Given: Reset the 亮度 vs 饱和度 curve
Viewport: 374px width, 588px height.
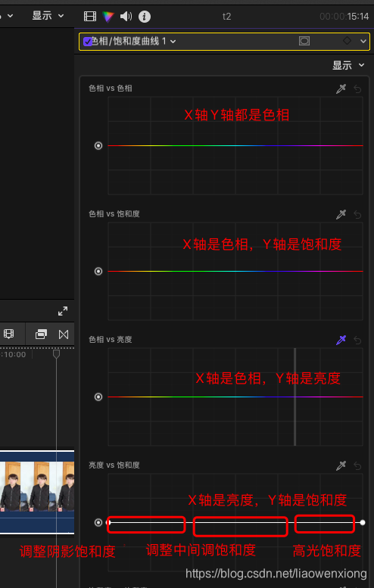Looking at the screenshot, I should pos(357,465).
